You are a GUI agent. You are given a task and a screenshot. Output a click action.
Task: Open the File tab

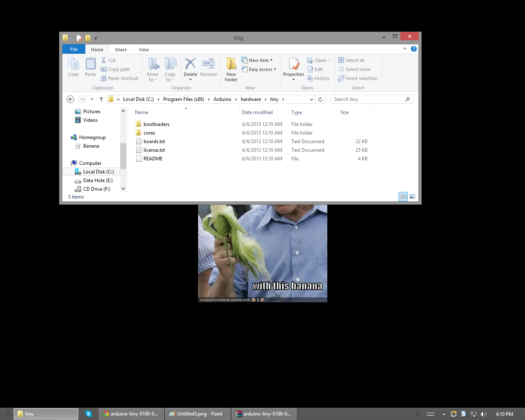pyautogui.click(x=74, y=49)
